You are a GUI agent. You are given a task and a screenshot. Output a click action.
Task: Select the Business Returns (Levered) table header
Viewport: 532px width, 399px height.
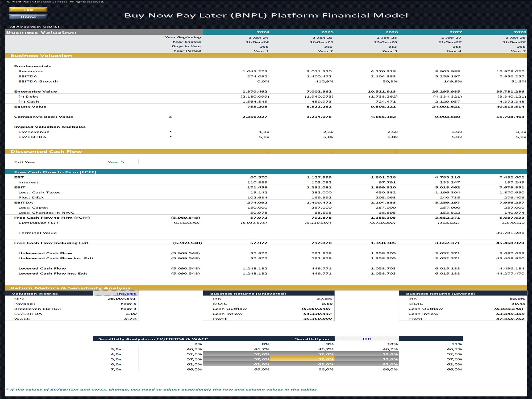pos(463,293)
